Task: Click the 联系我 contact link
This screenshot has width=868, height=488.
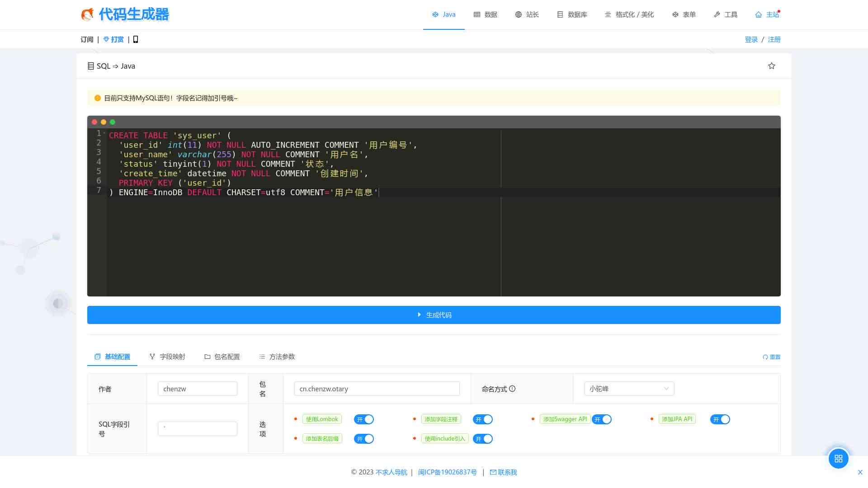Action: click(x=503, y=472)
